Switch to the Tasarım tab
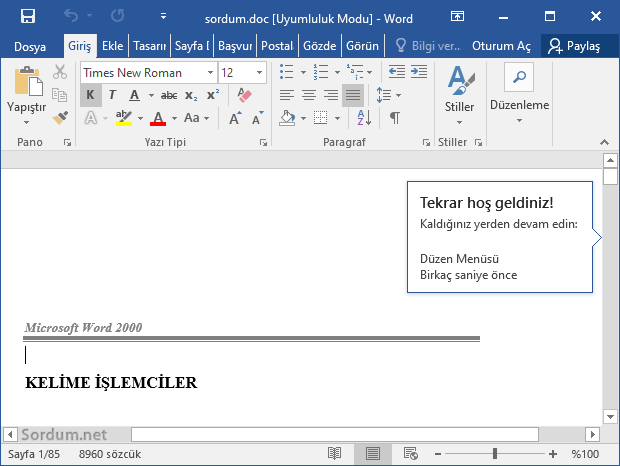Screen dimensions: 620x466 (149, 46)
